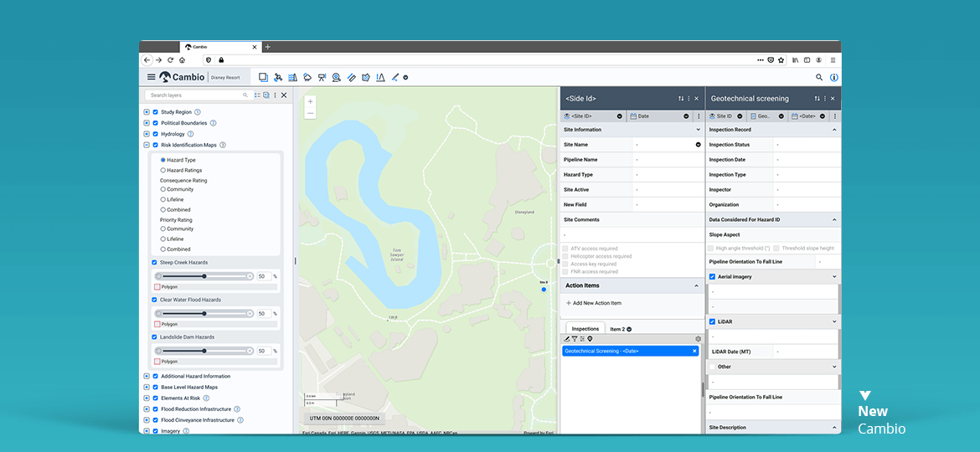Adjust the Steep Creek Hazards opacity slider
Viewport: 980px width, 452px height.
[x=204, y=276]
